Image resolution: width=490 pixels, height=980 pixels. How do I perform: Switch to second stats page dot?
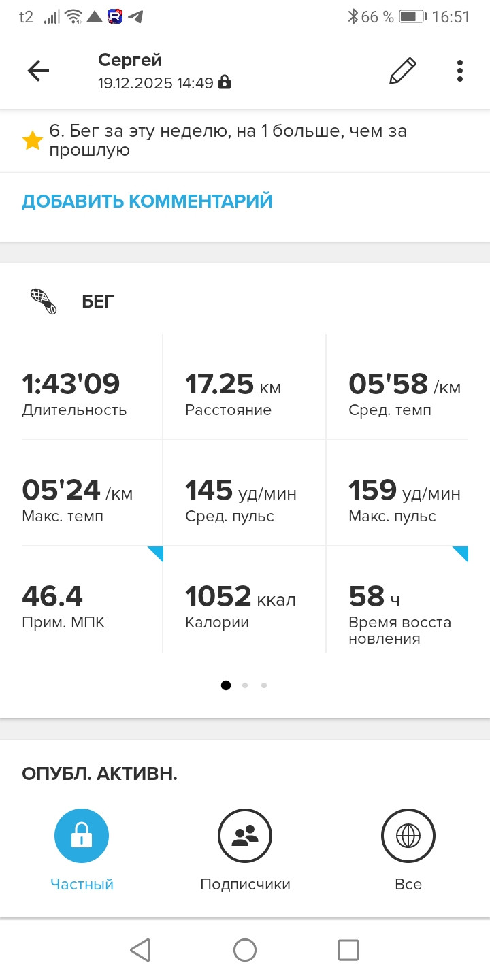click(x=245, y=685)
